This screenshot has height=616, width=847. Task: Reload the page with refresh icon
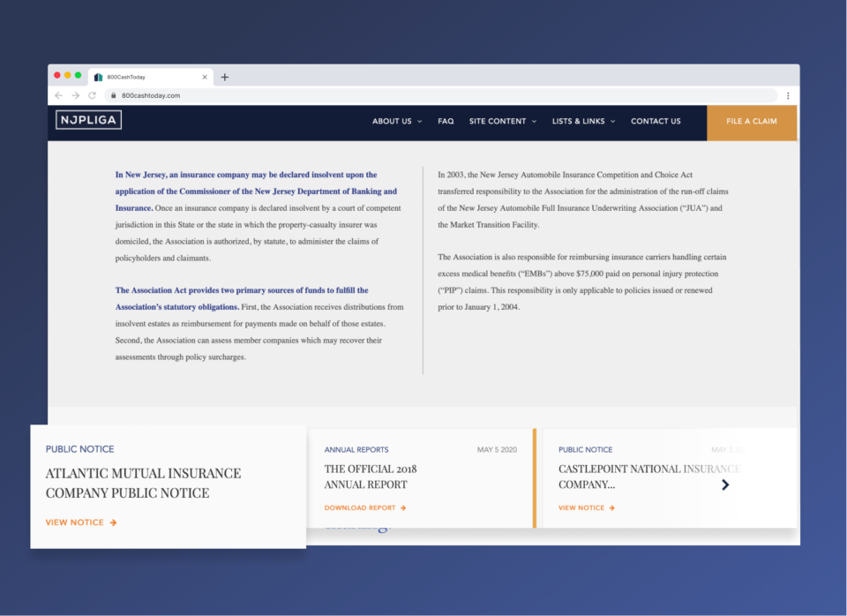pos(92,95)
